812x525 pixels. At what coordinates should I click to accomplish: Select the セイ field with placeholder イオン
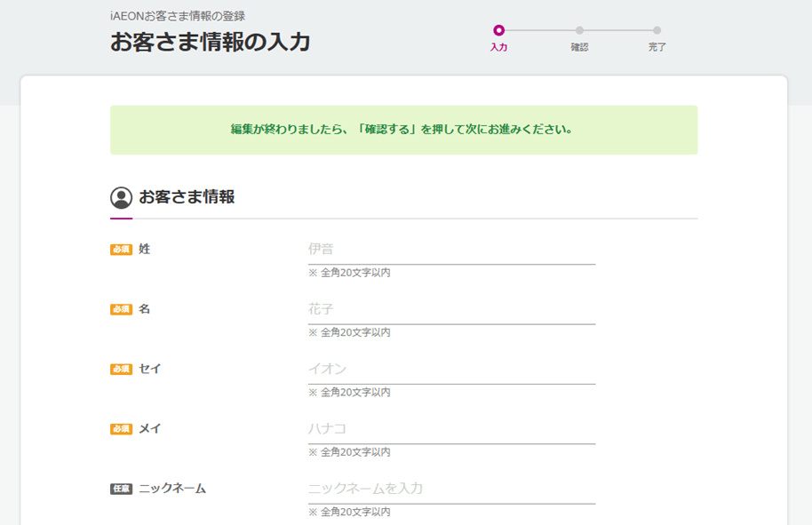point(451,370)
